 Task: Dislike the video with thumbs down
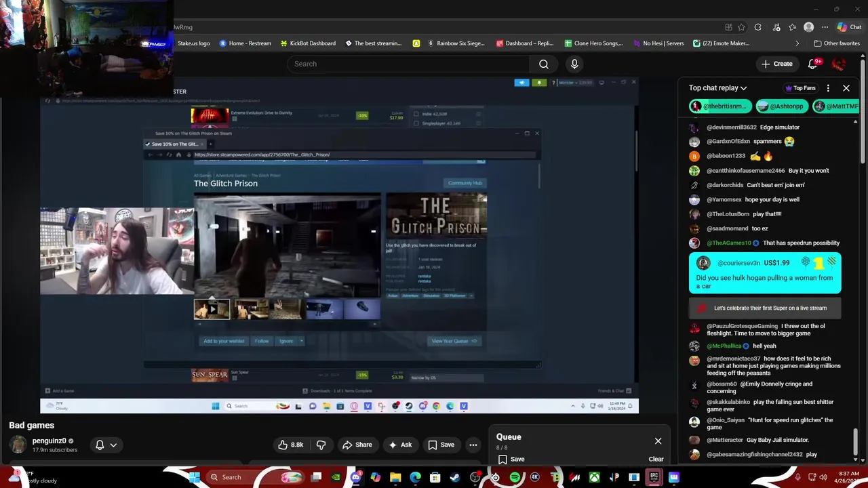(321, 445)
